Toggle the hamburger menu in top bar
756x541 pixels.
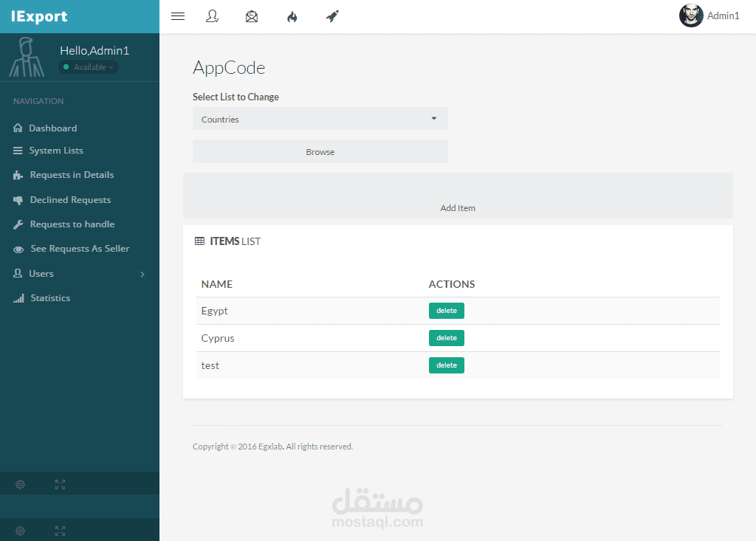(x=178, y=16)
